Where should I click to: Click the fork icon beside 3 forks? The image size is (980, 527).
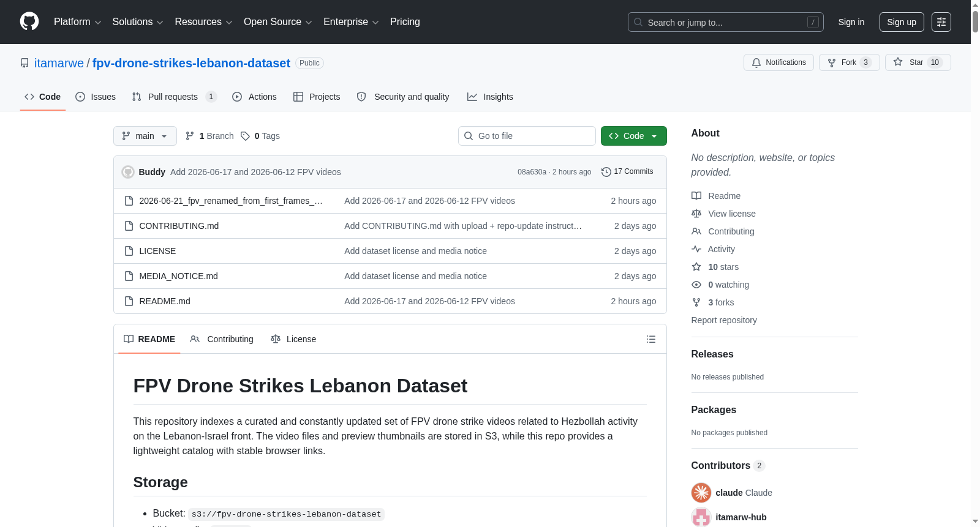click(696, 302)
